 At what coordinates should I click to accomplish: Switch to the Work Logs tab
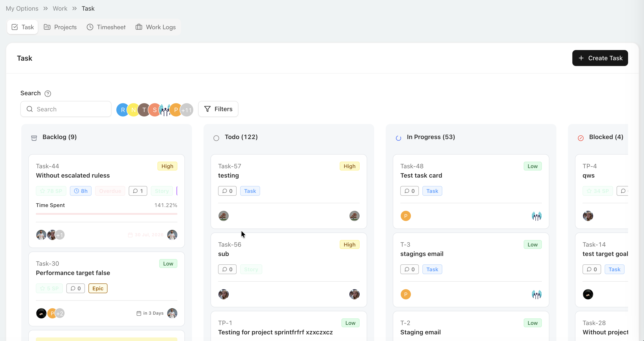155,27
